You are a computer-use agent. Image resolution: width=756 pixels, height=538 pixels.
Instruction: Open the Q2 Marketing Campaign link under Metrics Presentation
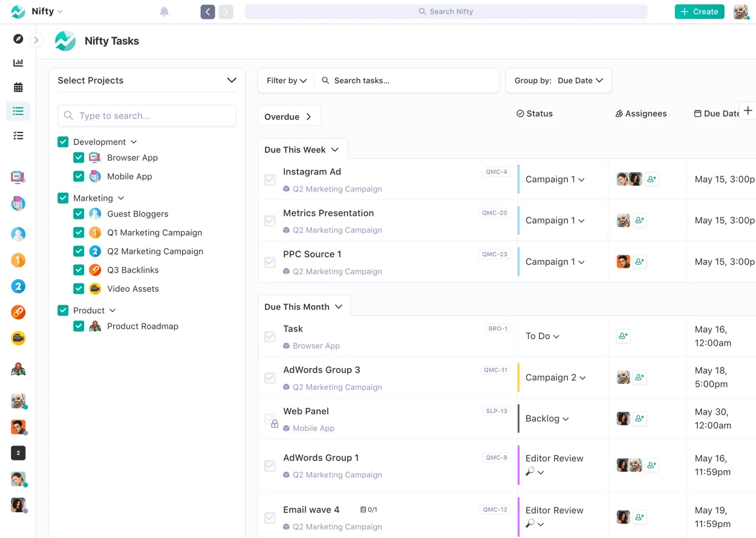pyautogui.click(x=337, y=230)
